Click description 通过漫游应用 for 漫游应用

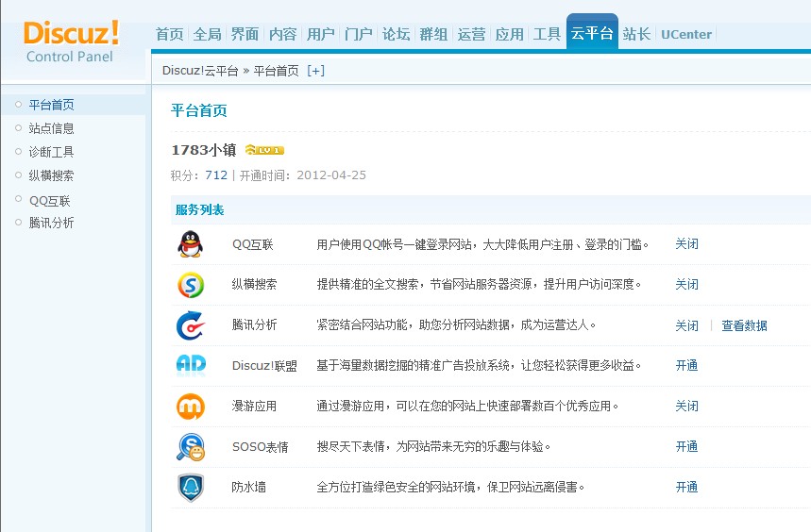[x=467, y=406]
